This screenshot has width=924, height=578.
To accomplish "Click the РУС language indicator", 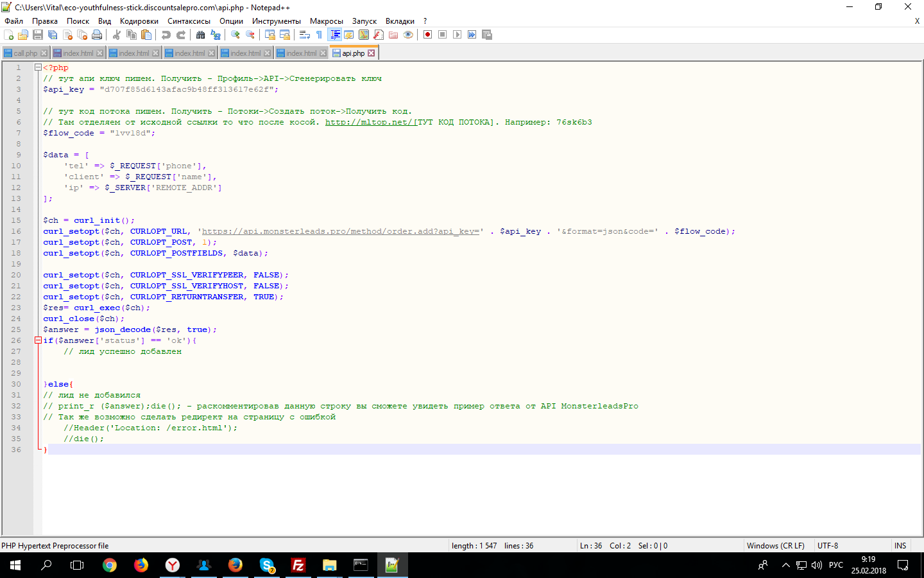I will coord(836,565).
